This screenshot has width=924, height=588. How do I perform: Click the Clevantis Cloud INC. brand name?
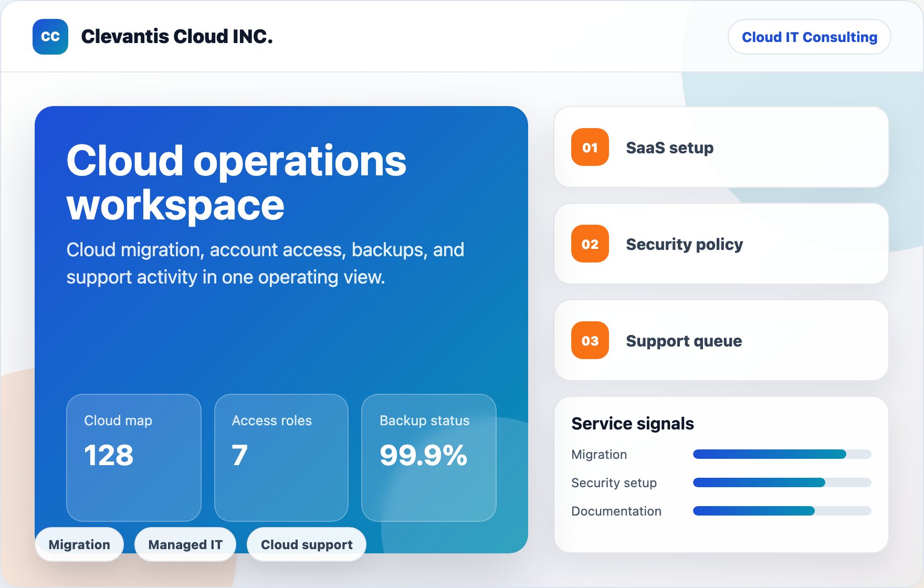177,37
